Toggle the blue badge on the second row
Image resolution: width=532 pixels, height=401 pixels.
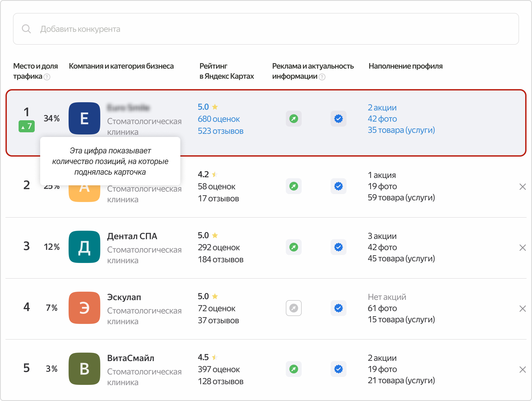point(338,186)
